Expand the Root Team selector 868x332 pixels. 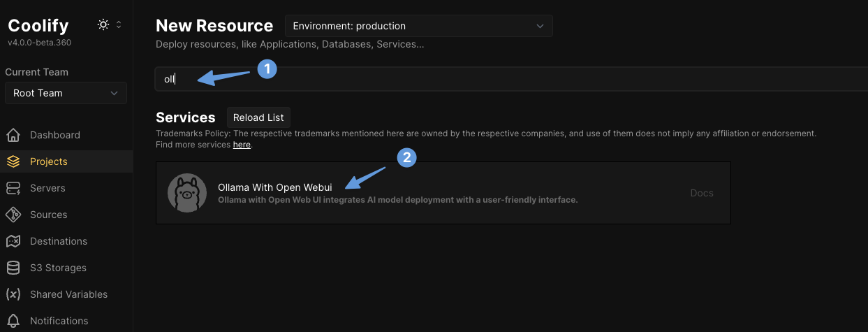[x=66, y=93]
